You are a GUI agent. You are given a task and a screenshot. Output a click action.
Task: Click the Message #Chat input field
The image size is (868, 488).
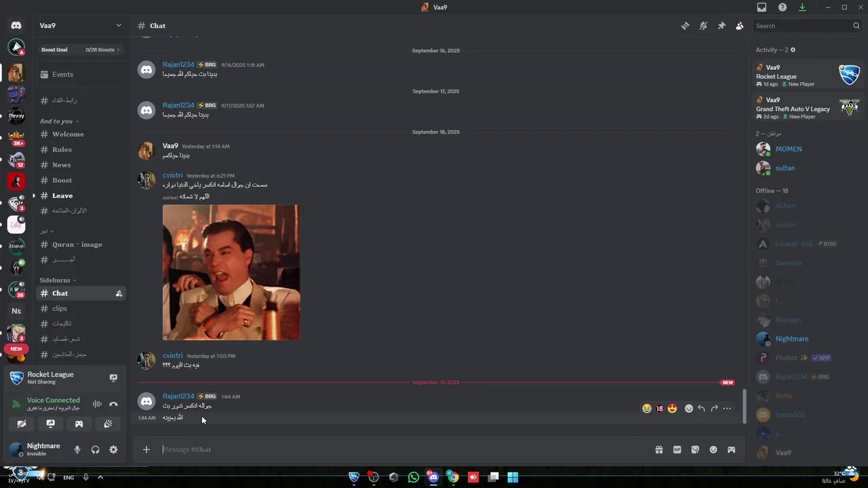(x=406, y=449)
